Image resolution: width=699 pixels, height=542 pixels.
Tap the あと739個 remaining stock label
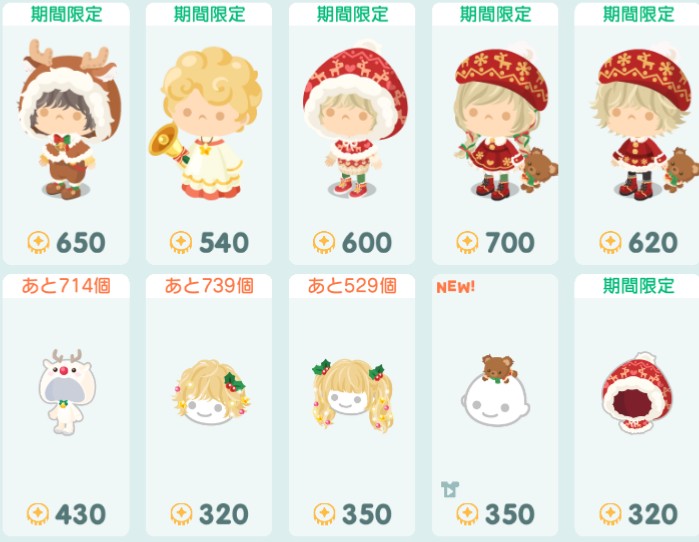click(x=209, y=286)
